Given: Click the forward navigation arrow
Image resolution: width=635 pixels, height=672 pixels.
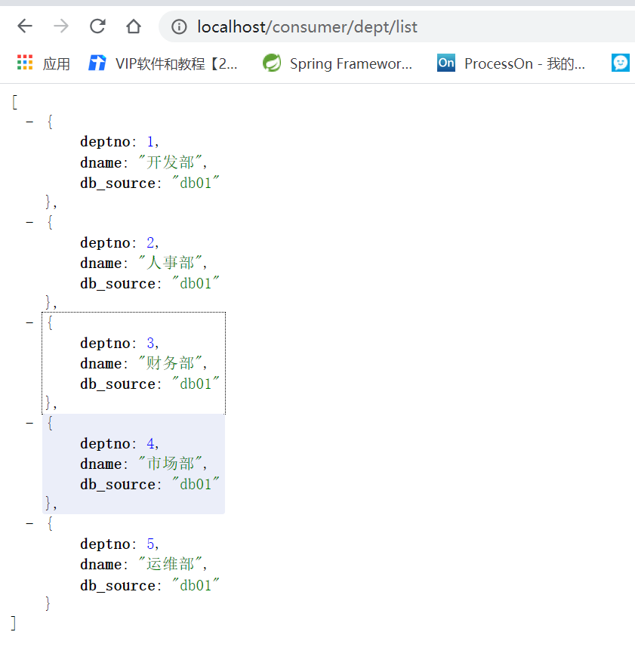Looking at the screenshot, I should coord(61,26).
